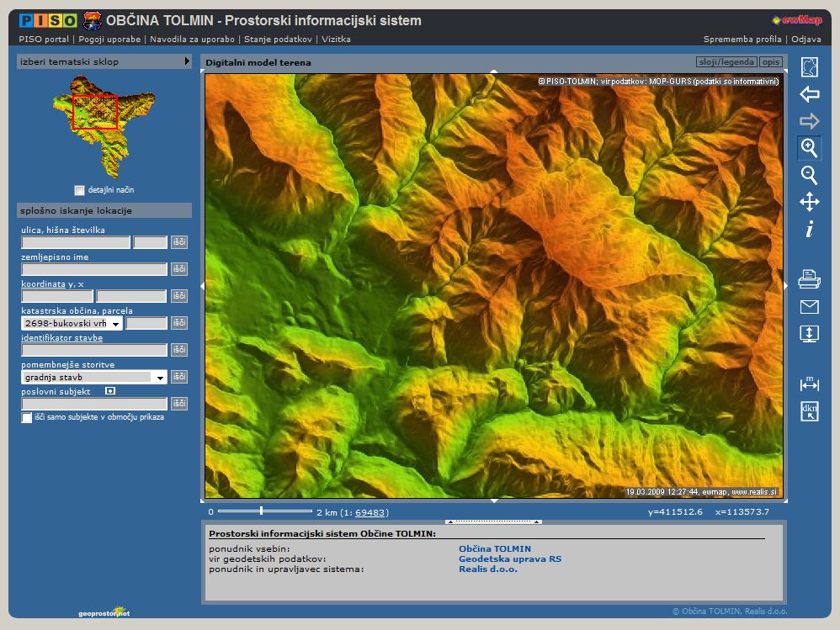Open the distance measure tool
Screen dimensions: 840x630
(809, 384)
